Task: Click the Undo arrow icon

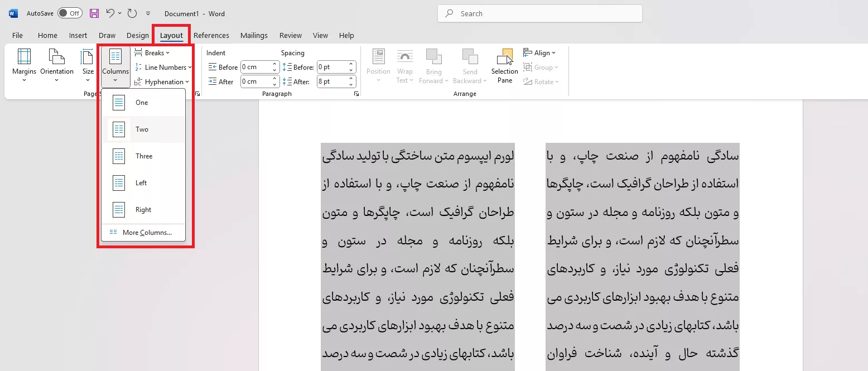Action: tap(110, 13)
